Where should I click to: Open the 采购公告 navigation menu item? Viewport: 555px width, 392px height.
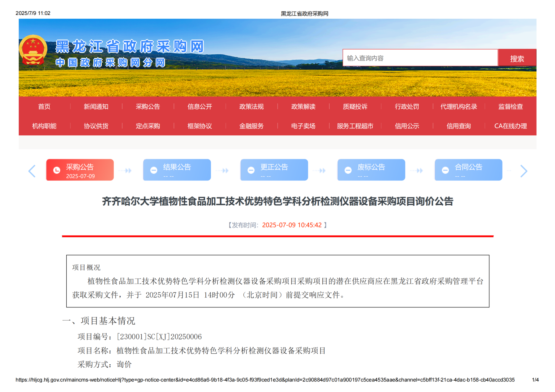[x=148, y=106]
